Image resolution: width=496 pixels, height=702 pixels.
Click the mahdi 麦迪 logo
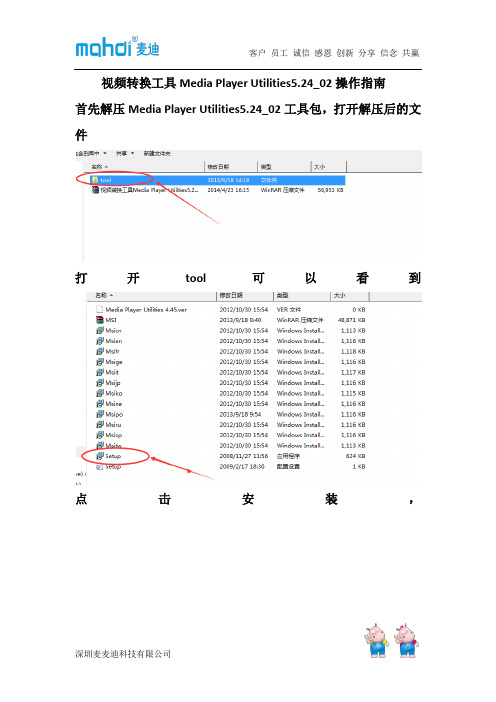(117, 47)
